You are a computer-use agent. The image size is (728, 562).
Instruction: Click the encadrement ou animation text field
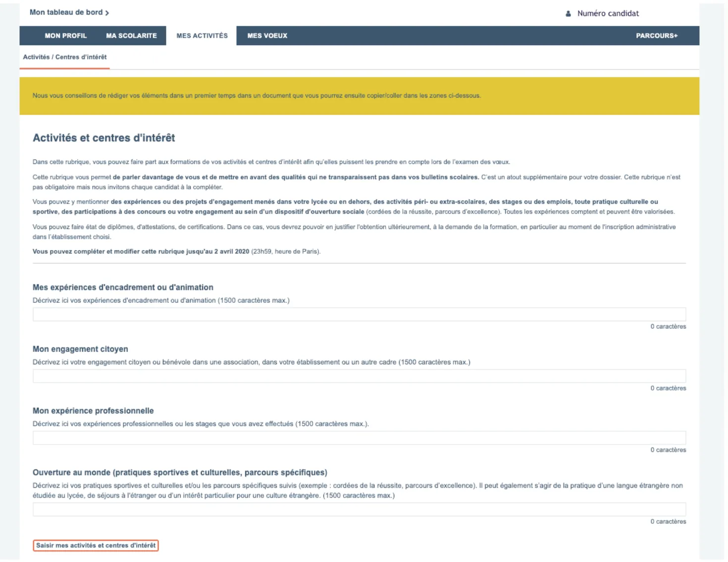pyautogui.click(x=359, y=314)
